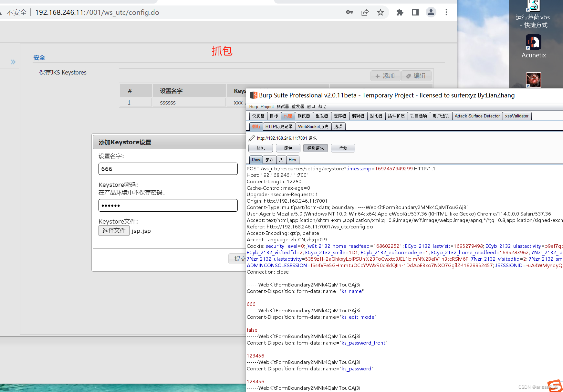
Task: Click the Content-Length: 12280 header line
Action: click(x=274, y=182)
